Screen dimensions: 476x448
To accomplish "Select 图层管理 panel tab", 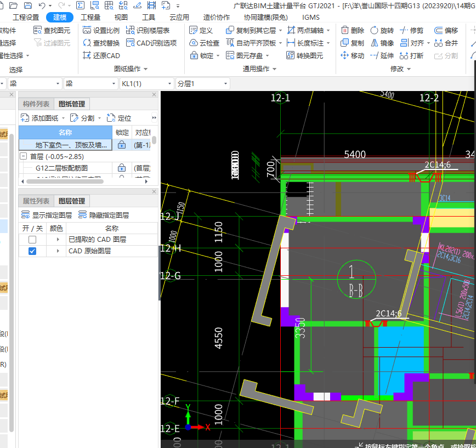I will pyautogui.click(x=72, y=201).
